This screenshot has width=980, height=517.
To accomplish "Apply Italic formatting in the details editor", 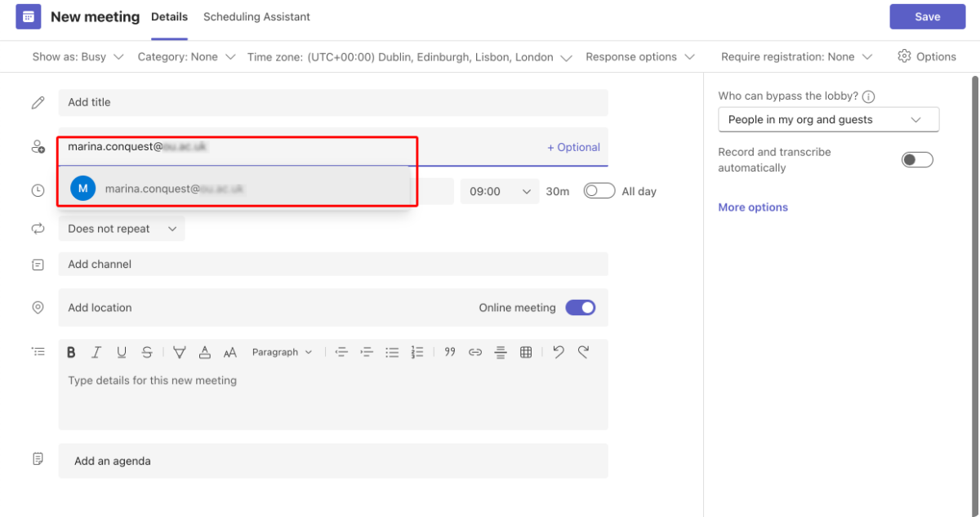I will pos(96,351).
